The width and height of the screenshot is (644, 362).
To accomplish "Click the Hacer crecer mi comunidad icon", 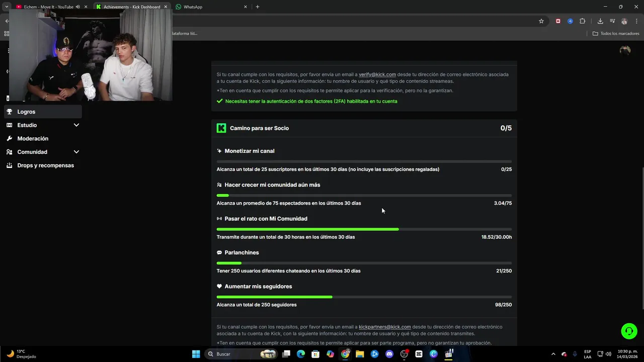I will pyautogui.click(x=219, y=185).
